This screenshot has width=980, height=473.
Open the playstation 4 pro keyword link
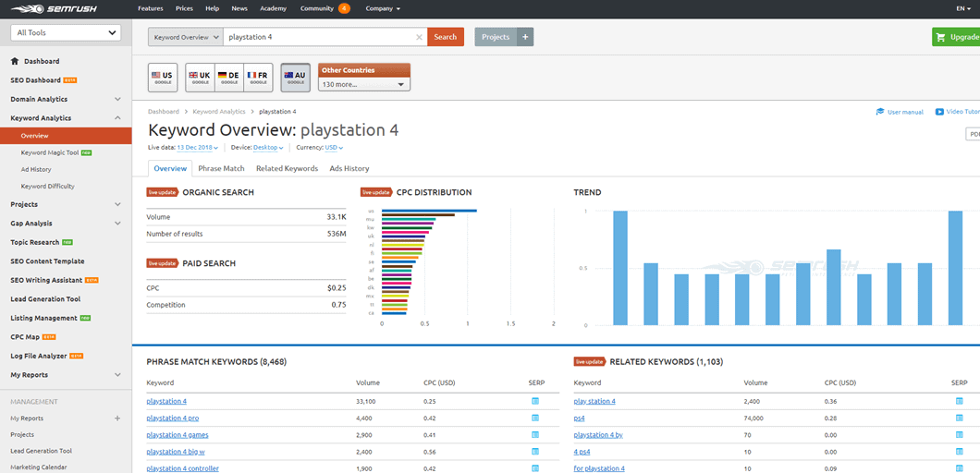pyautogui.click(x=173, y=418)
